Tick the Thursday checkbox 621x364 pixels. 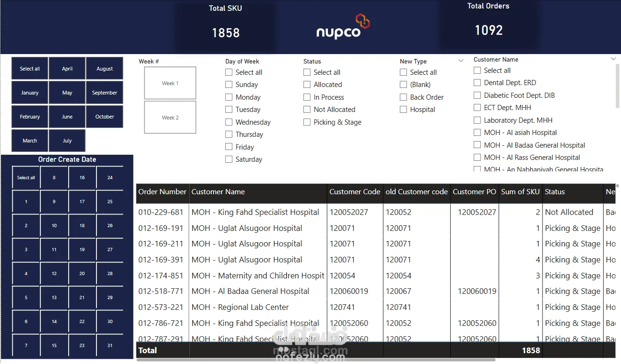point(229,135)
